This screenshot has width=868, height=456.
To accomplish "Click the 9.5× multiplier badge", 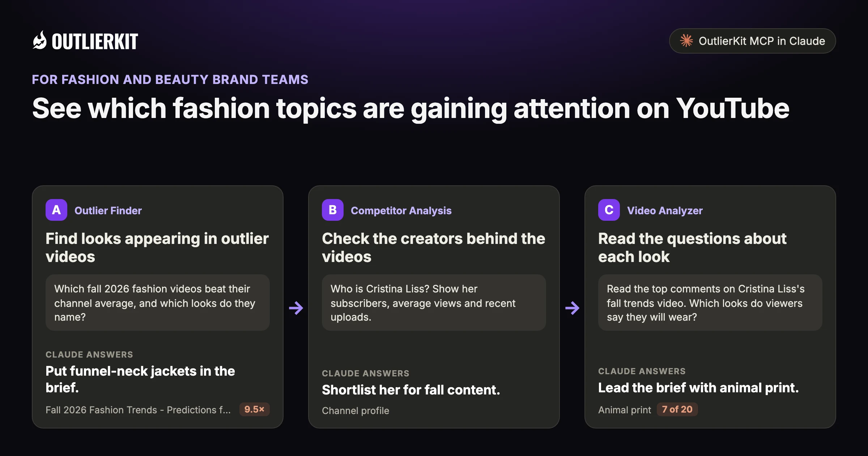I will coord(255,409).
